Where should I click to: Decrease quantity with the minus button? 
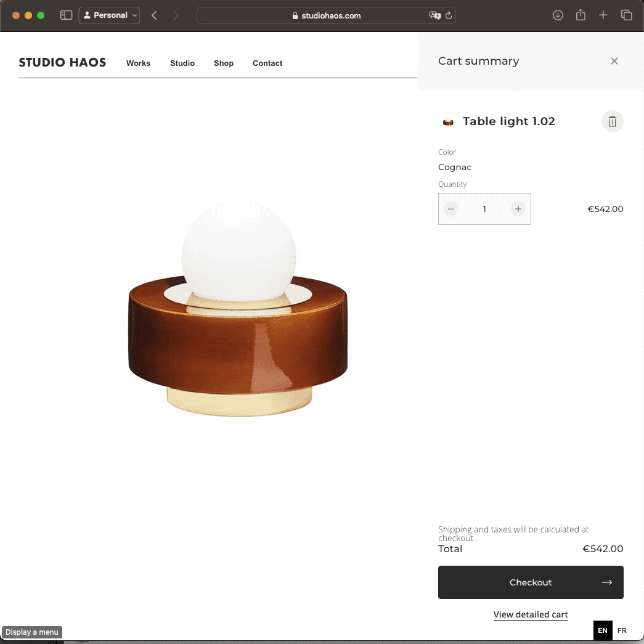coord(451,209)
